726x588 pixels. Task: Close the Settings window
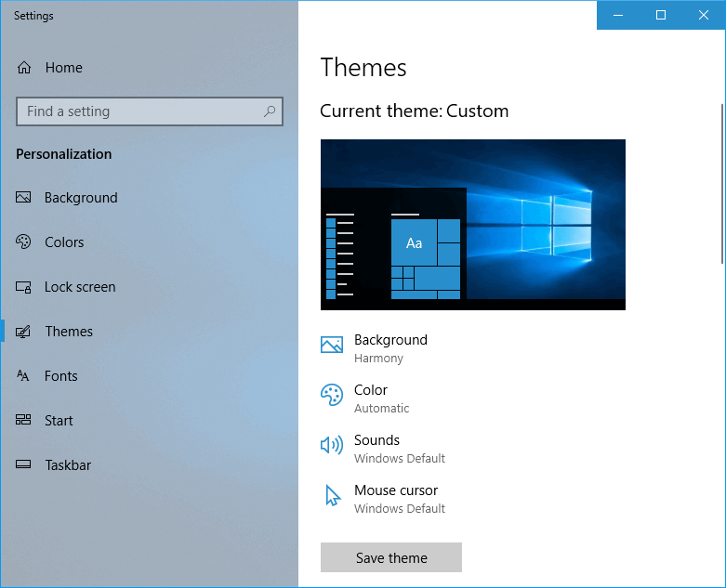pyautogui.click(x=704, y=15)
